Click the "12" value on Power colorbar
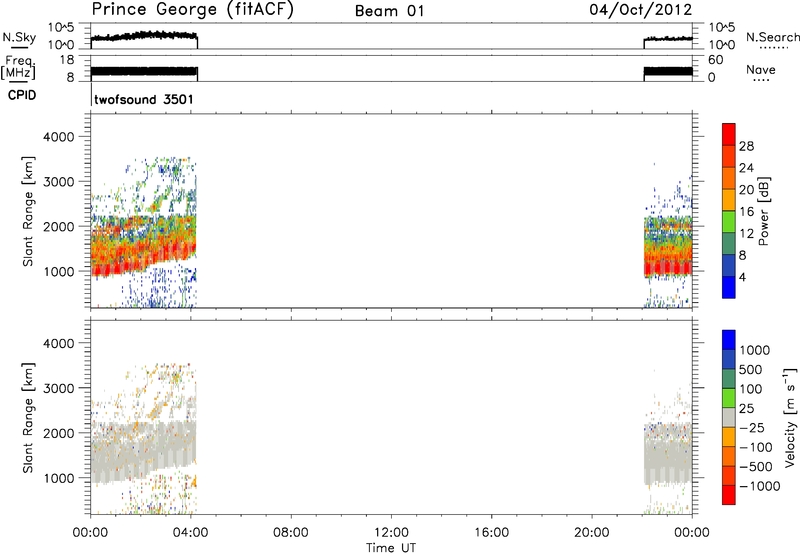This screenshot has width=800, height=554. tap(746, 234)
